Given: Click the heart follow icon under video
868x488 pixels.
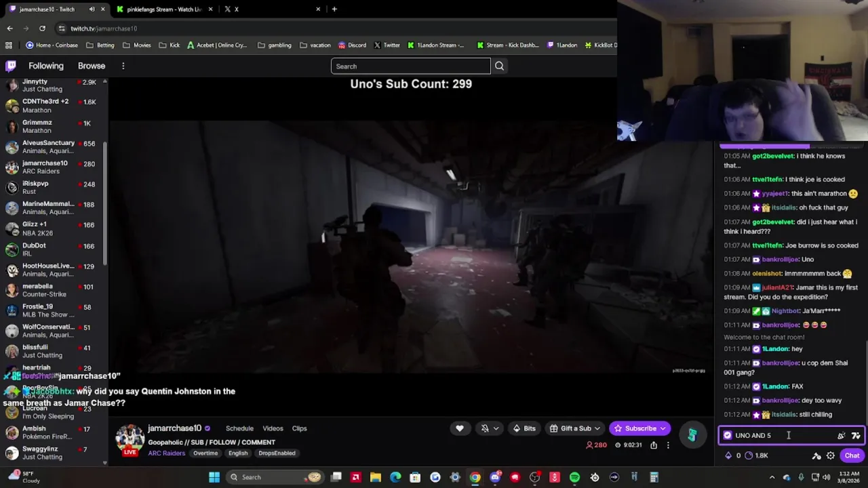Looking at the screenshot, I should 459,428.
